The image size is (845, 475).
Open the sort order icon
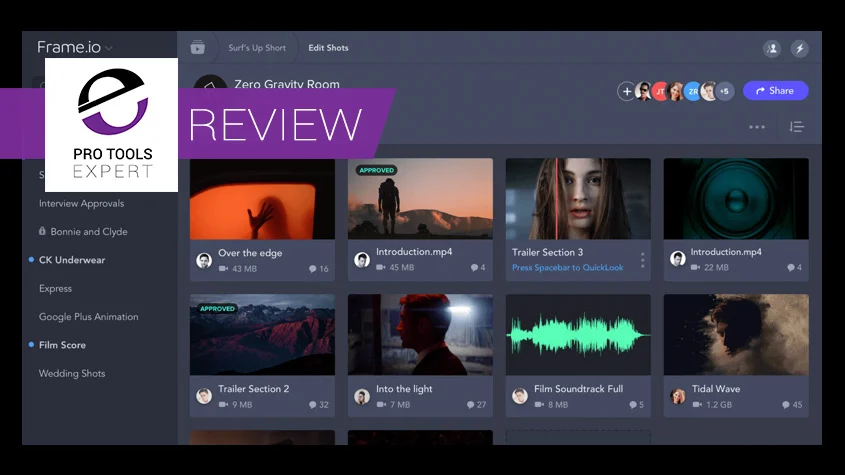coord(796,127)
